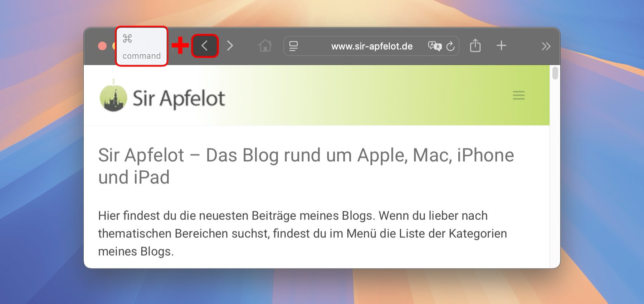This screenshot has height=304, width=644.
Task: Click the Sir Apfelot castle logo
Action: point(113,97)
